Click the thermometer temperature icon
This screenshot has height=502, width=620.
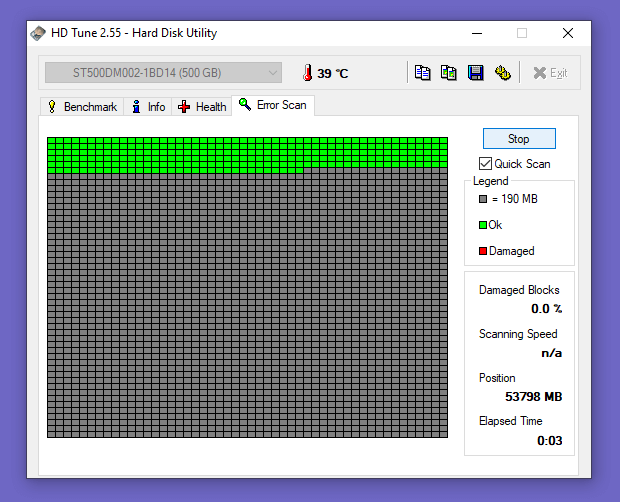pyautogui.click(x=307, y=73)
